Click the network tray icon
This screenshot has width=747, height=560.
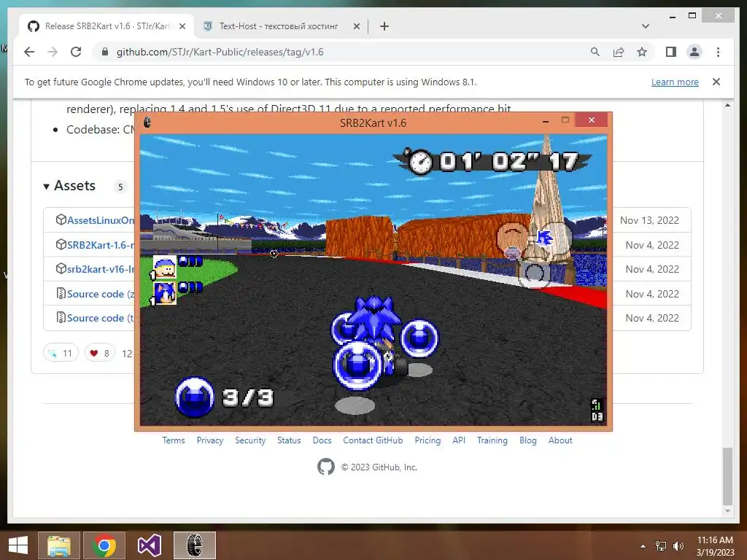tap(661, 546)
